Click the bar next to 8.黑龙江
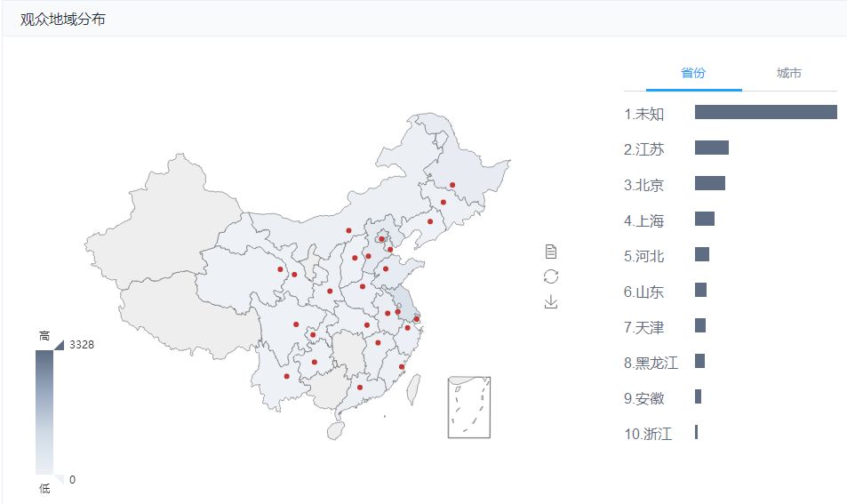 pos(700,361)
